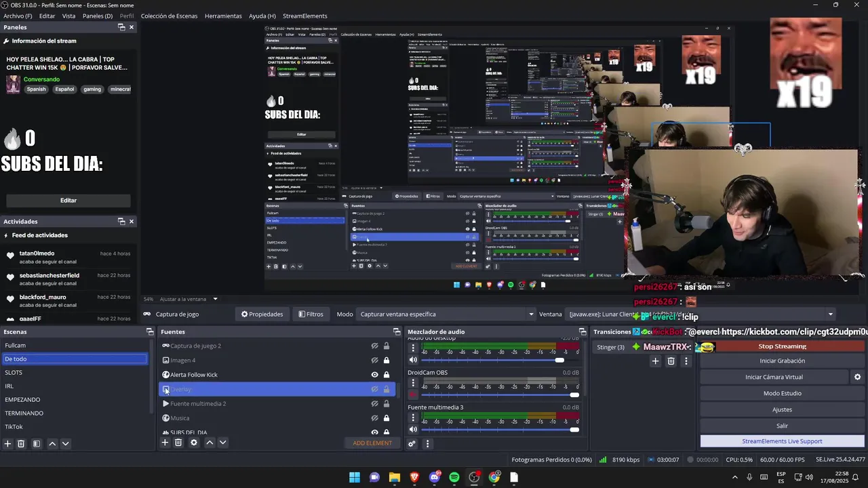This screenshot has width=868, height=488.
Task: Add a new scene with the plus icon
Action: coord(7,443)
